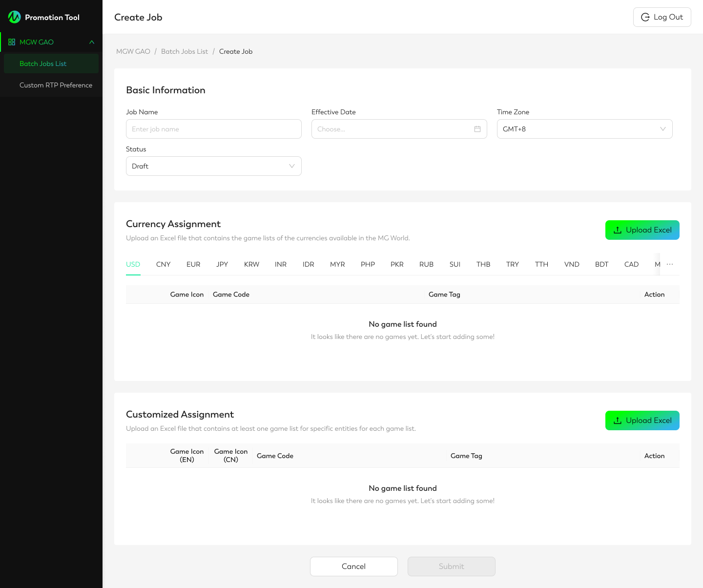Upload Excel for Currency Assignment

[x=642, y=230]
